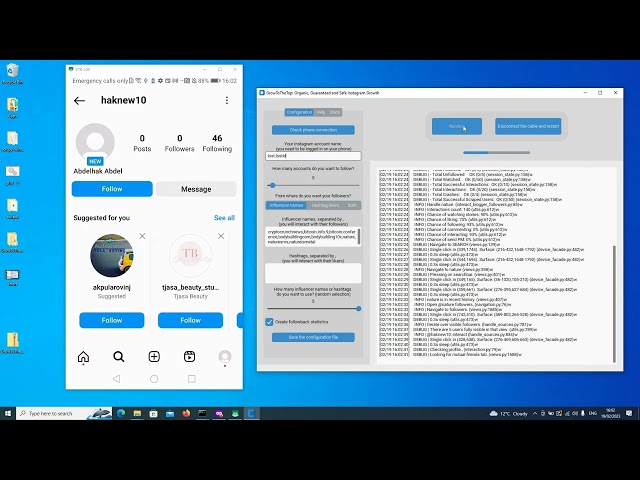Tap the profile avatar of Abdelhak Abdel
The width and height of the screenshot is (640, 480).
pos(95,142)
